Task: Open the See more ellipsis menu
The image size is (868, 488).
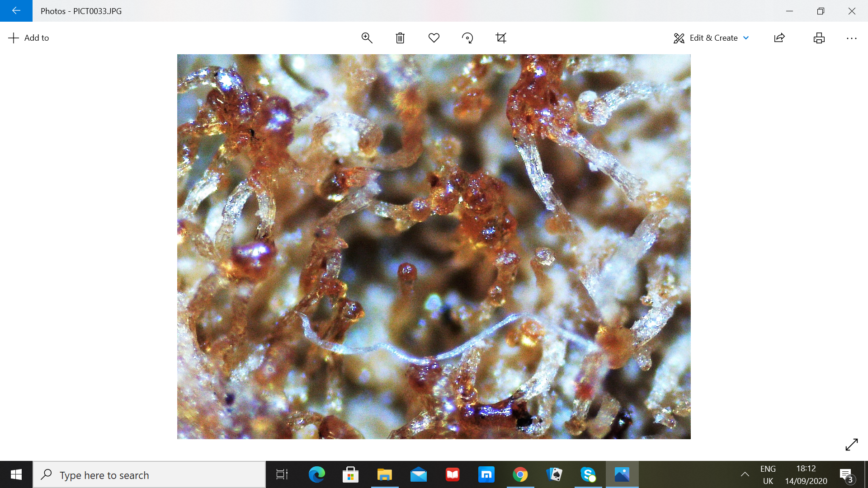Action: click(x=852, y=38)
